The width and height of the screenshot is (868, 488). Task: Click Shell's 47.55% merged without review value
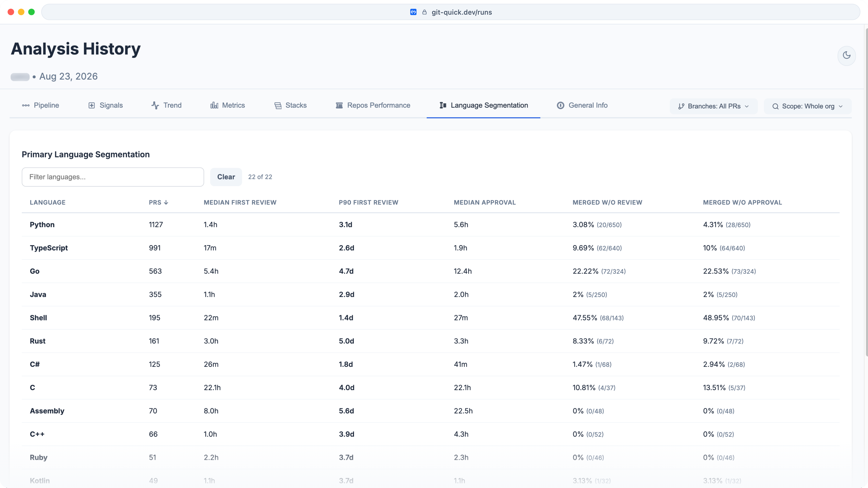[585, 317]
